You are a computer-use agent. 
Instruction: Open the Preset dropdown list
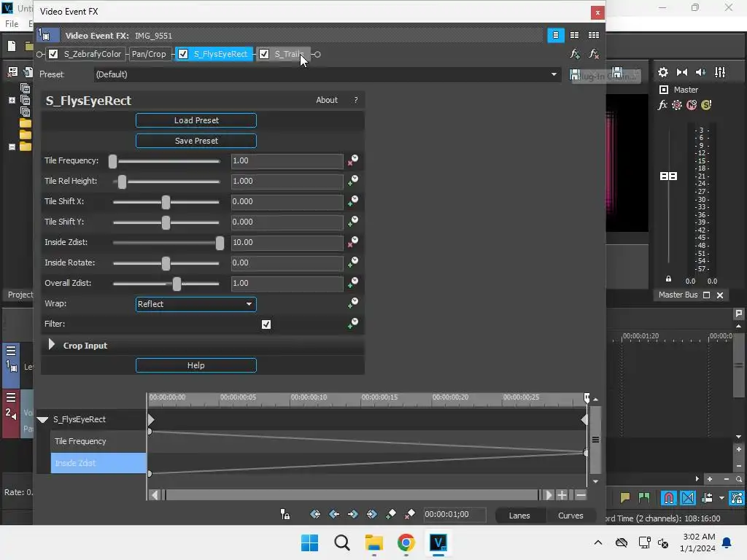(554, 74)
